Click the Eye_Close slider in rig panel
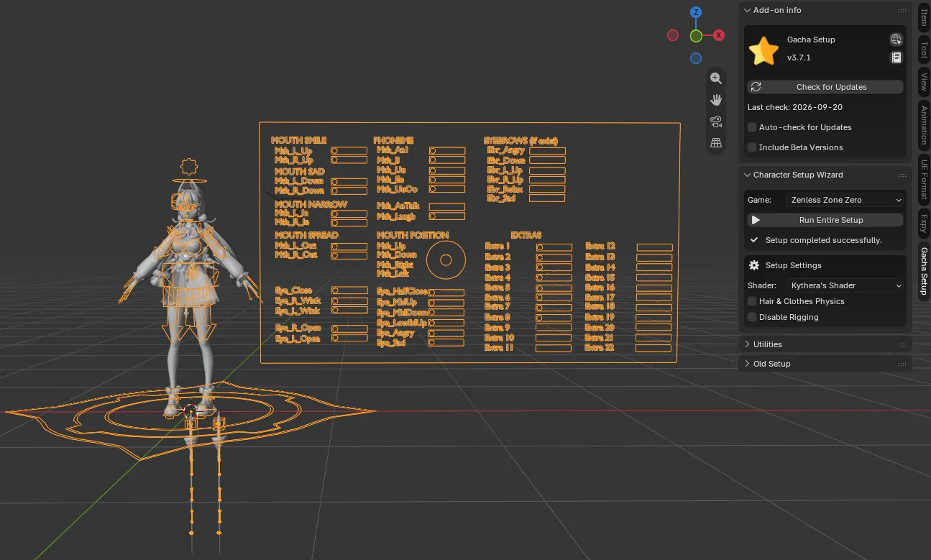931x560 pixels. [x=349, y=290]
